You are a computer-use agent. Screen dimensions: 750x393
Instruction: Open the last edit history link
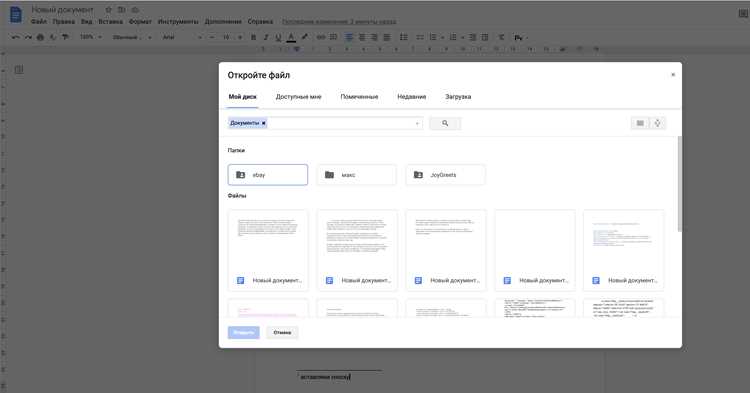(x=339, y=22)
